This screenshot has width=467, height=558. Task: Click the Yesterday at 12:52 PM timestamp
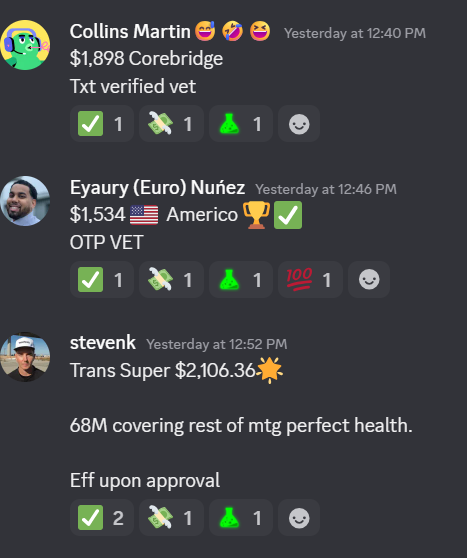pos(217,344)
